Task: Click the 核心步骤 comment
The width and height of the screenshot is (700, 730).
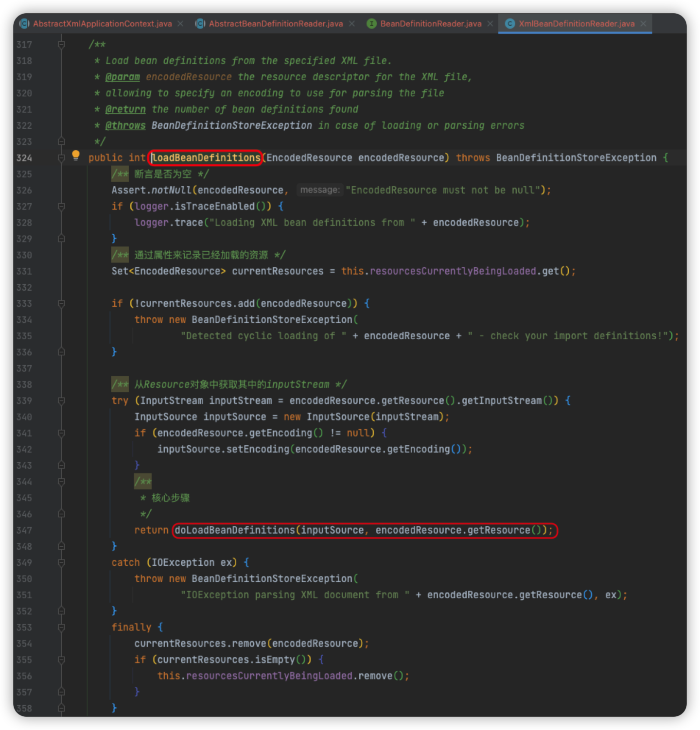Action: coord(171,498)
